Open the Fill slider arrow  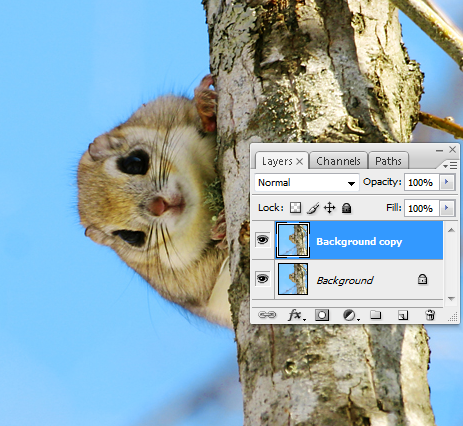[x=447, y=208]
